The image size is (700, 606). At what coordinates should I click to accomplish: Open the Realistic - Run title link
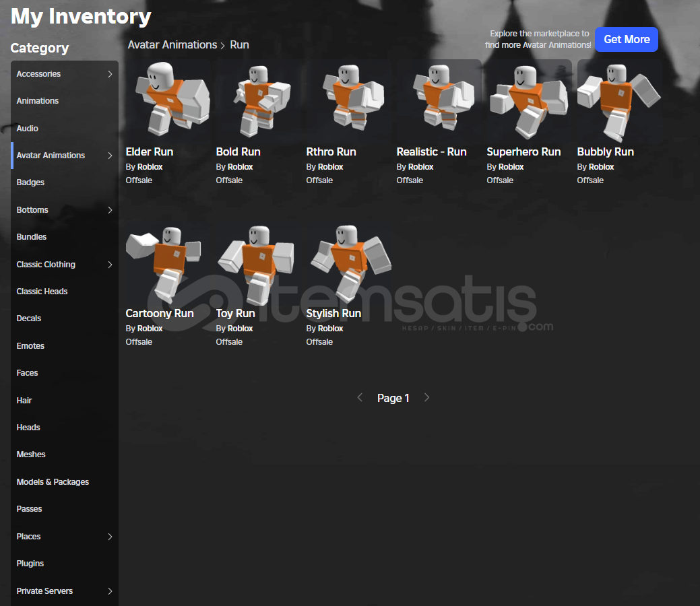tap(431, 152)
